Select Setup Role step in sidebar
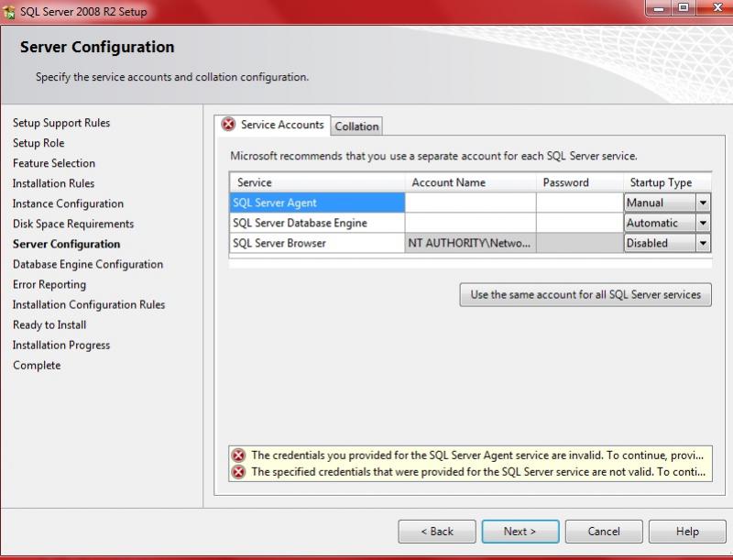 pyautogui.click(x=38, y=143)
